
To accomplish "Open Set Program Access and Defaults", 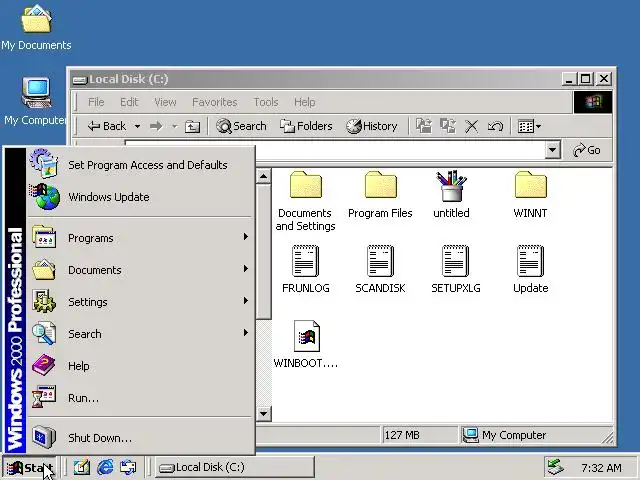I will [140, 165].
